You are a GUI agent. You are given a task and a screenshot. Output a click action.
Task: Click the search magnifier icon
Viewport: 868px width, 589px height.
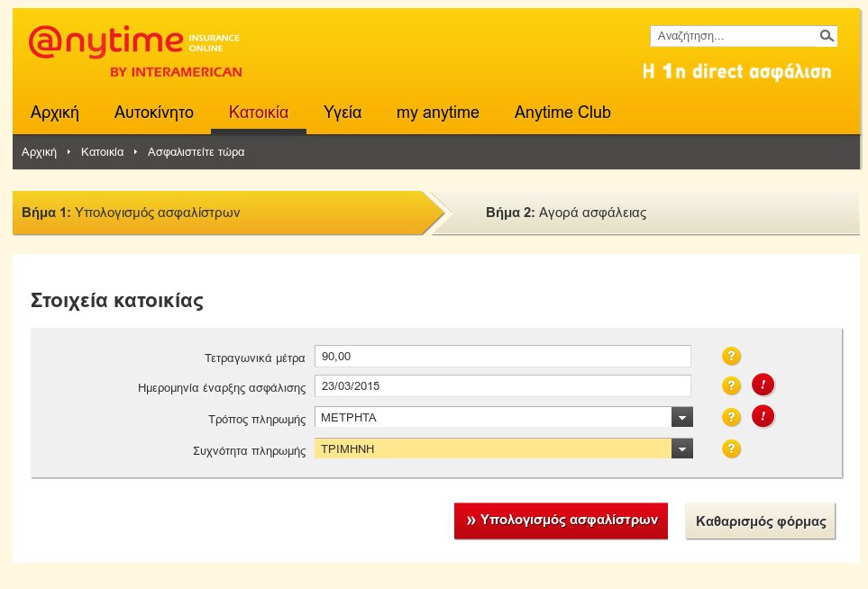pos(827,36)
